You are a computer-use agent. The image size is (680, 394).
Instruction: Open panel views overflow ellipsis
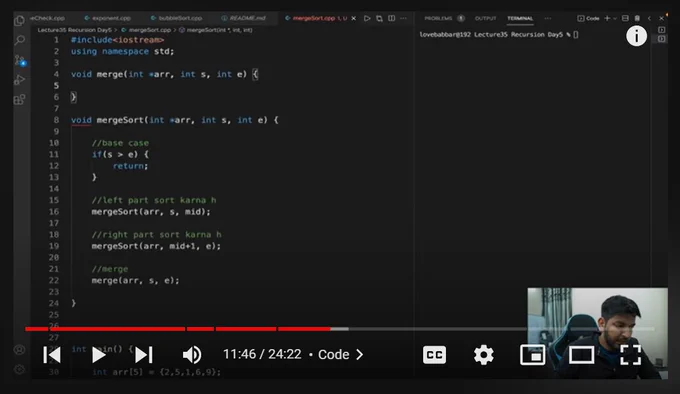[548, 18]
